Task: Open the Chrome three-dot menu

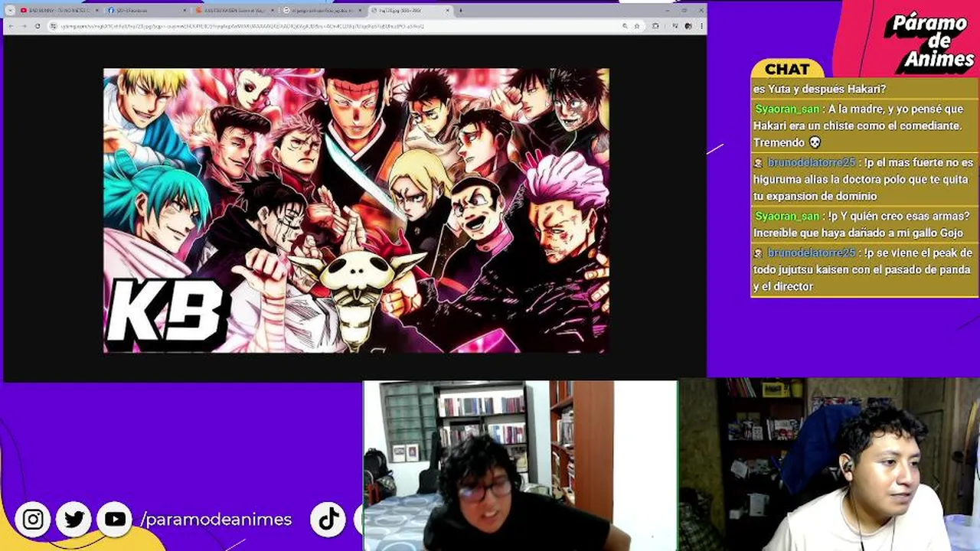Action: [x=700, y=26]
